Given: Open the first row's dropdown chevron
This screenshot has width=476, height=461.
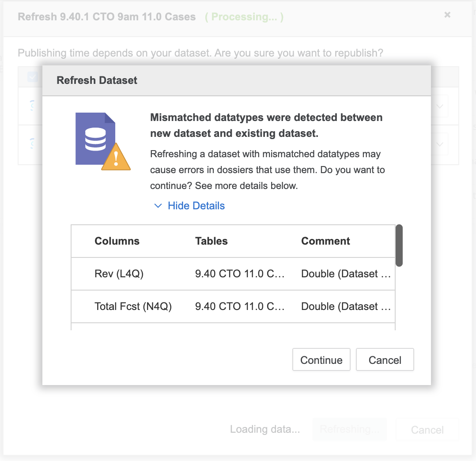Looking at the screenshot, I should click(x=439, y=106).
